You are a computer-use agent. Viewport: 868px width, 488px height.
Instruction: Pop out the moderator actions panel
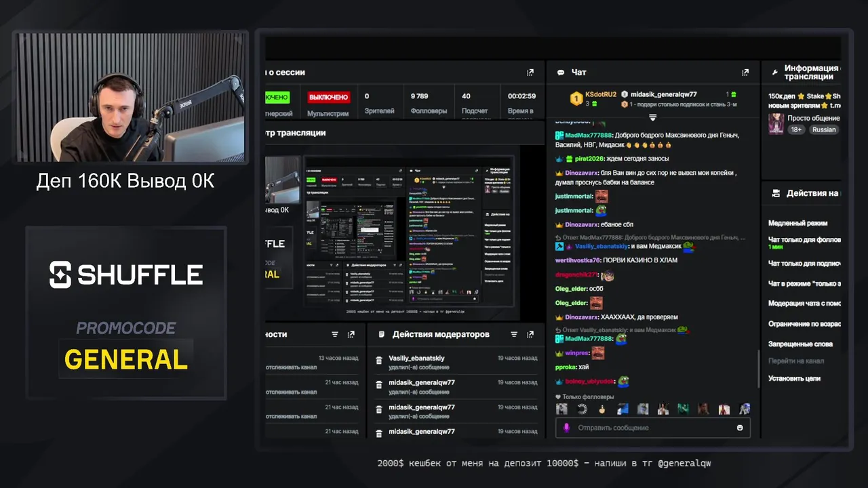coord(530,334)
